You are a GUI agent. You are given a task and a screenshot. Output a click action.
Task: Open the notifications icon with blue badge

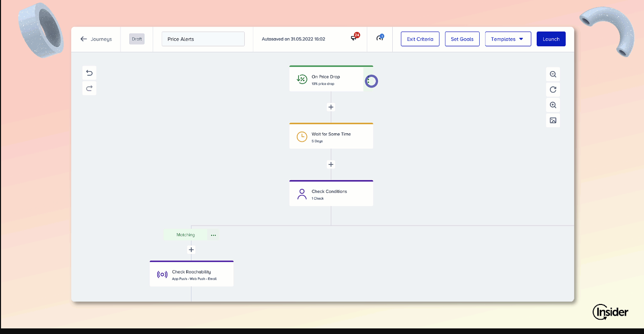(x=379, y=38)
